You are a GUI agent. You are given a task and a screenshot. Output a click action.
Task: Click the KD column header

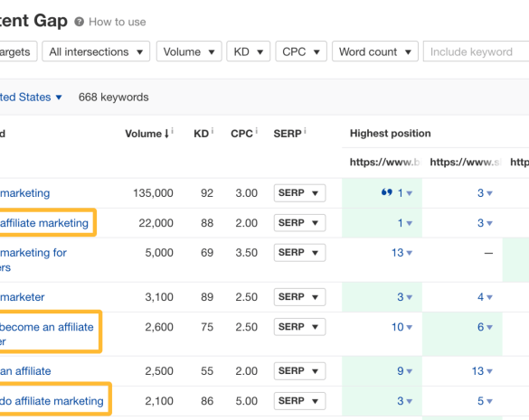(x=201, y=134)
